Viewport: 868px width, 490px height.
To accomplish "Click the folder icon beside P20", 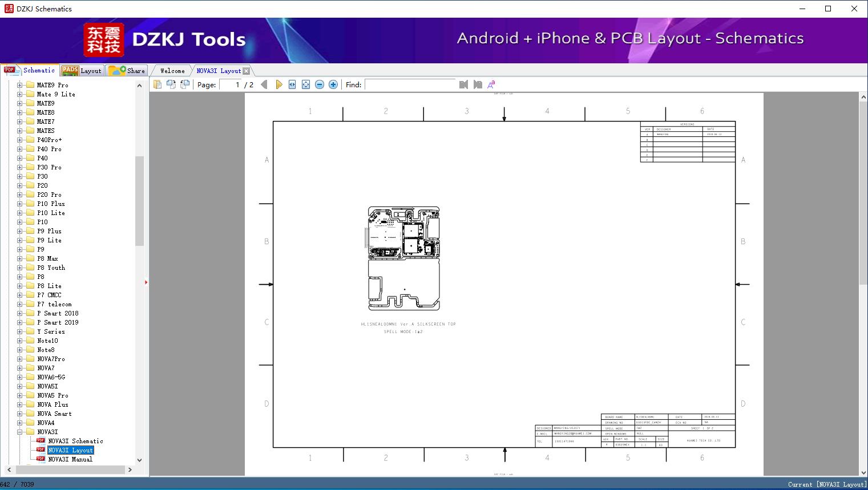I will point(30,185).
